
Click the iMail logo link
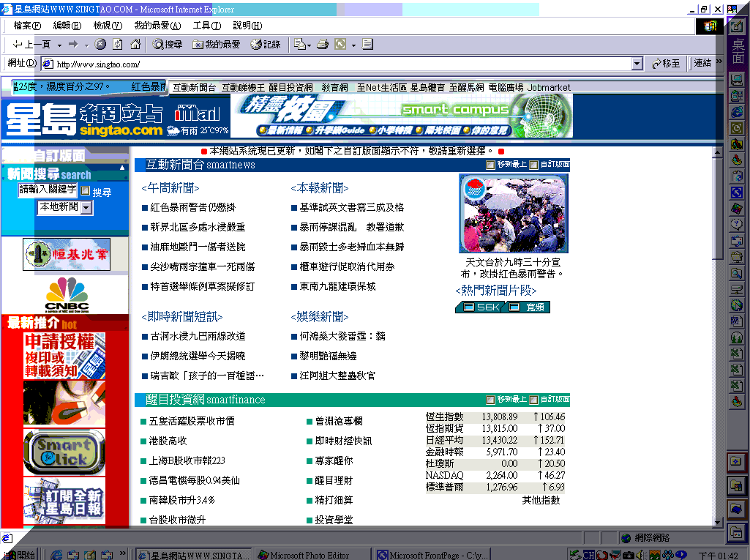coord(197,113)
